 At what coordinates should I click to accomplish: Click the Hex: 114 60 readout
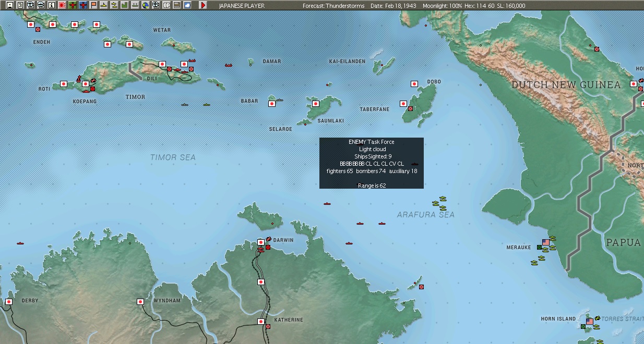pos(480,6)
